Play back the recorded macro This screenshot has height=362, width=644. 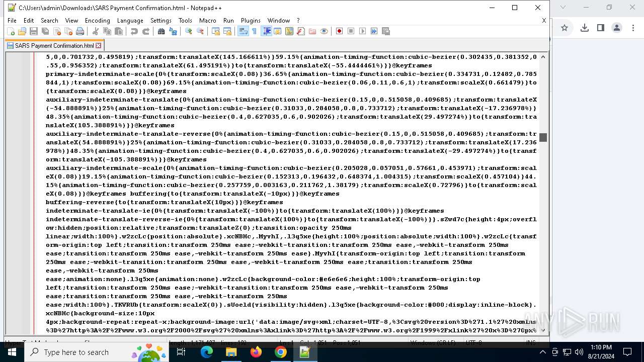click(363, 31)
